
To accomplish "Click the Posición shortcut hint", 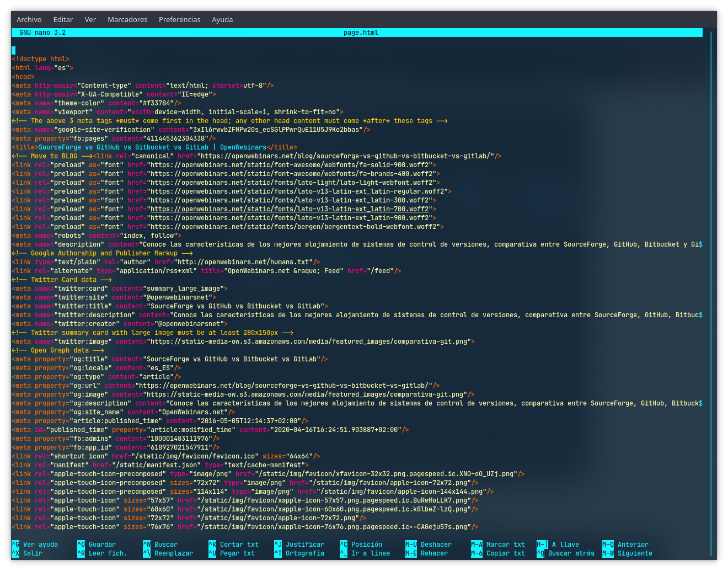I will coord(361,545).
